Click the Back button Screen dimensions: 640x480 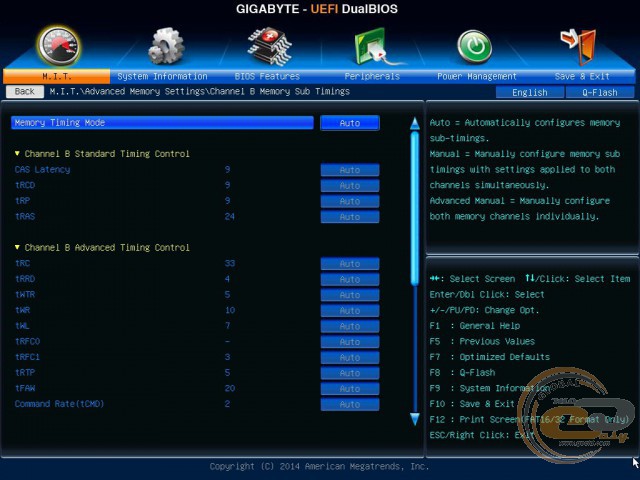point(24,91)
